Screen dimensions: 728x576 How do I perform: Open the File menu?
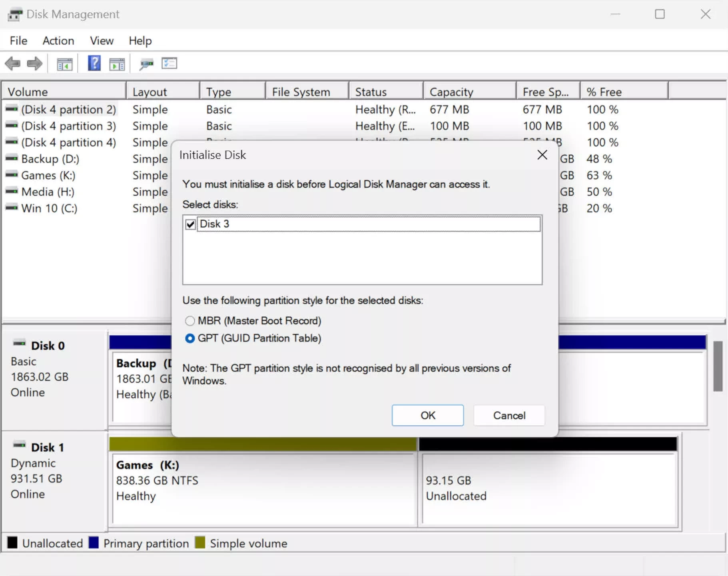(x=18, y=41)
